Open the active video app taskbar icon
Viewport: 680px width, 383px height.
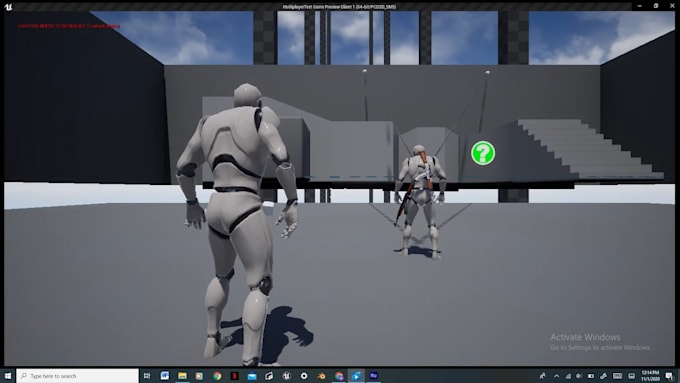coord(356,376)
